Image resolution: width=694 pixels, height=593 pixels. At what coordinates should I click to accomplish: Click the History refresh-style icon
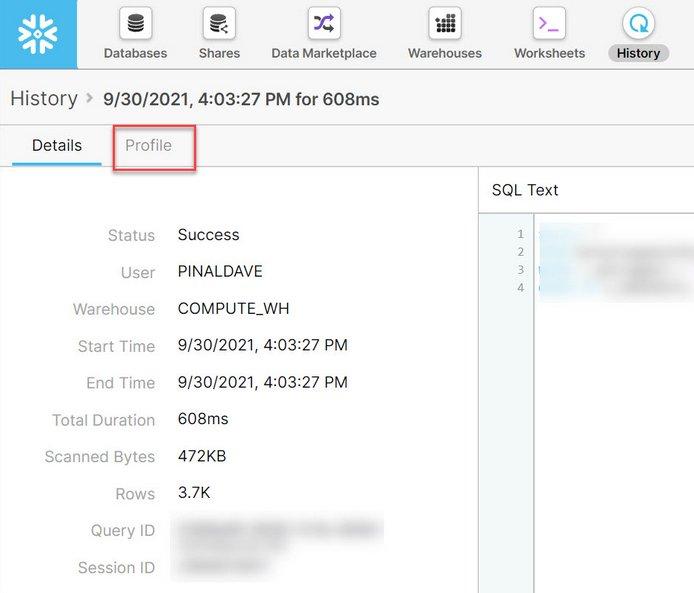[x=638, y=23]
